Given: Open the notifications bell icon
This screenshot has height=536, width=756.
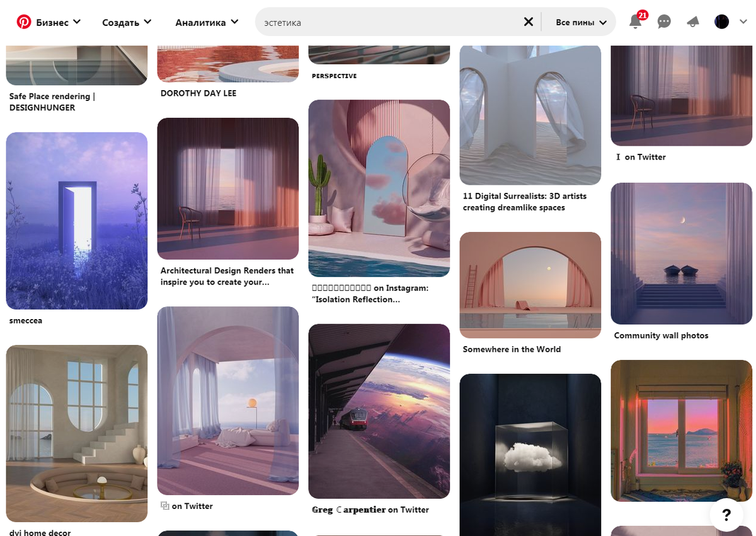Looking at the screenshot, I should point(636,22).
